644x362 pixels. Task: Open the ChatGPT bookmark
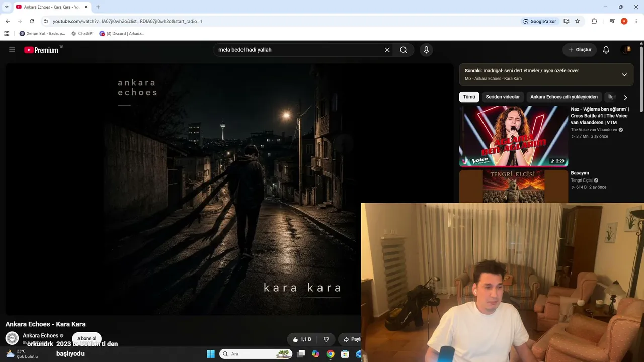point(83,34)
